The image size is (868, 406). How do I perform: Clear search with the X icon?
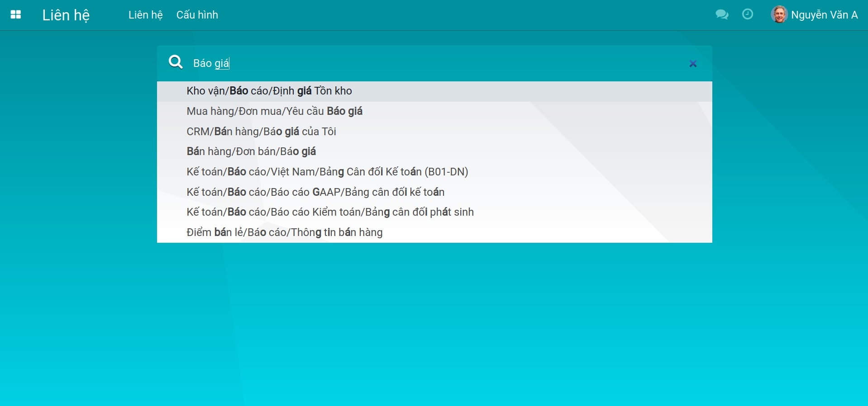point(692,64)
